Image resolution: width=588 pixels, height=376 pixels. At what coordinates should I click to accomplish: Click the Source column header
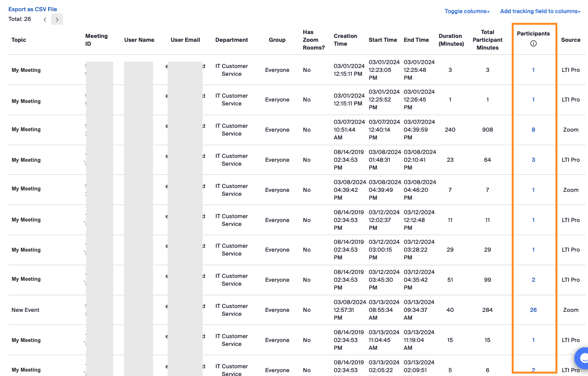pyautogui.click(x=571, y=40)
